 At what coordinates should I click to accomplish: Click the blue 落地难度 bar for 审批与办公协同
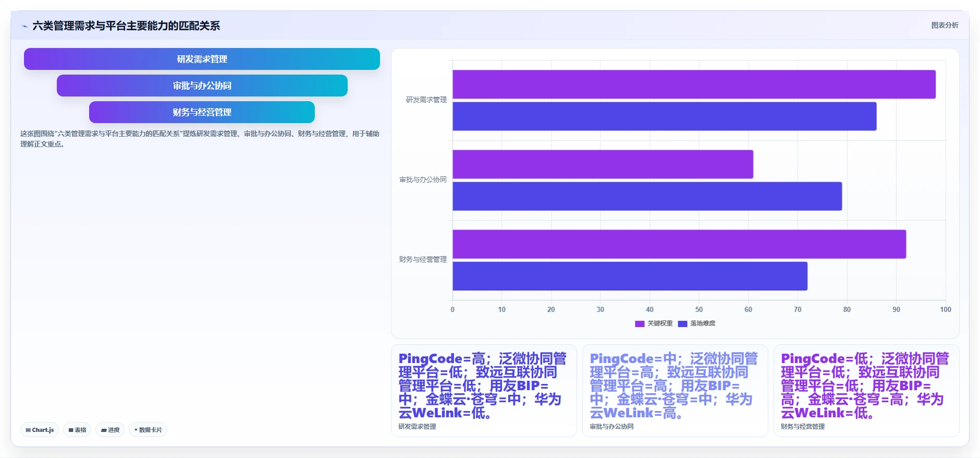pos(647,196)
